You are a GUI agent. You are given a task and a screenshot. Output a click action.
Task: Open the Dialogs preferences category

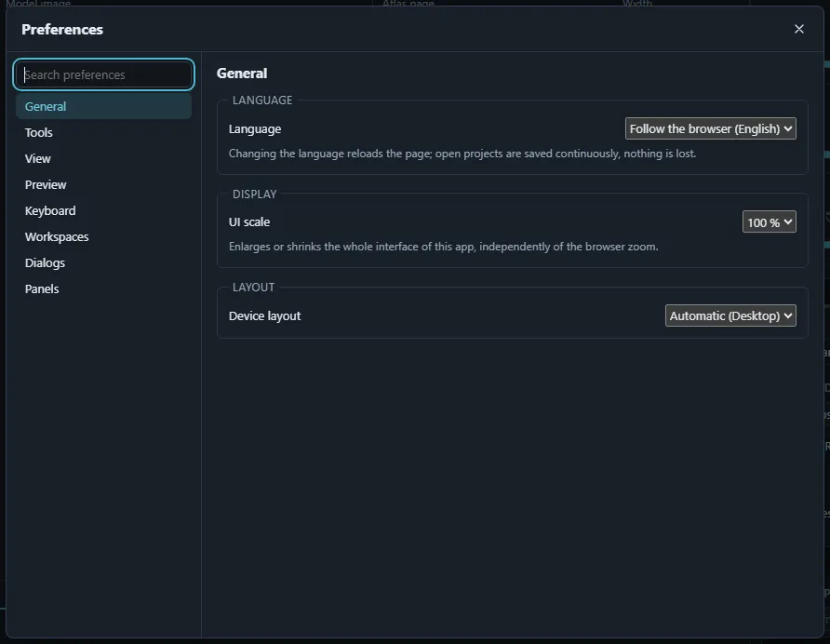tap(104, 262)
